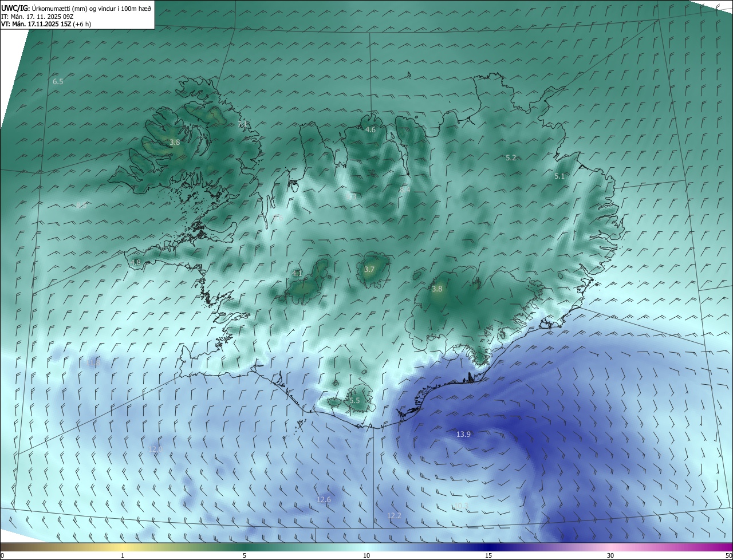Viewport: 733px width, 560px height.
Task: Click the 8.4 value in north-central Iceland
Action: point(405,189)
